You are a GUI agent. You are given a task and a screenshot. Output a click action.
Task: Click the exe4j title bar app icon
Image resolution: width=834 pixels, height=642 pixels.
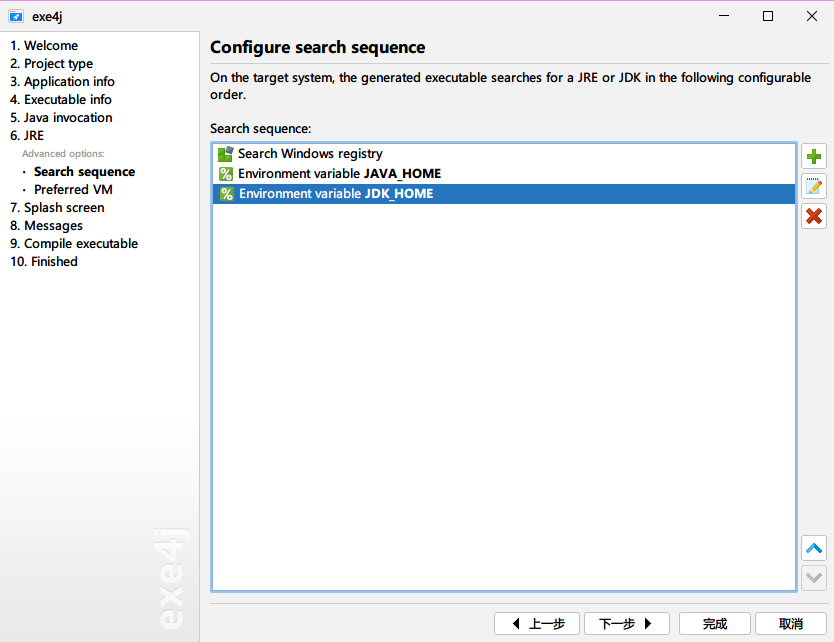click(x=16, y=16)
